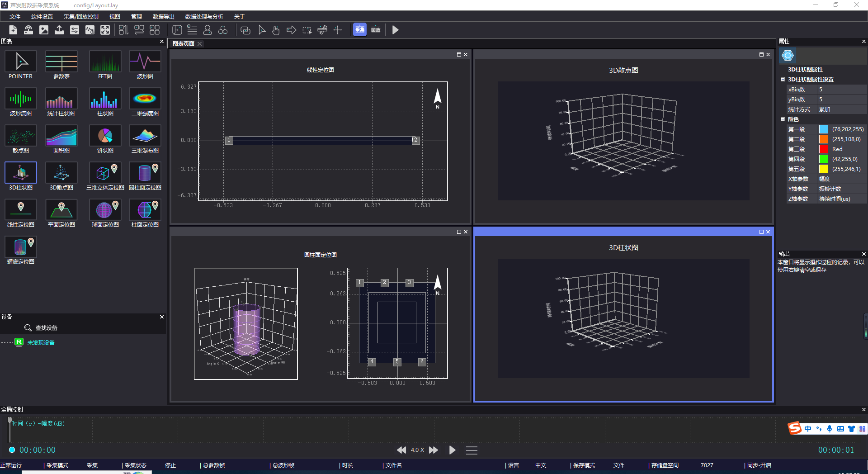Select the FFT图 chart icon

pos(105,62)
